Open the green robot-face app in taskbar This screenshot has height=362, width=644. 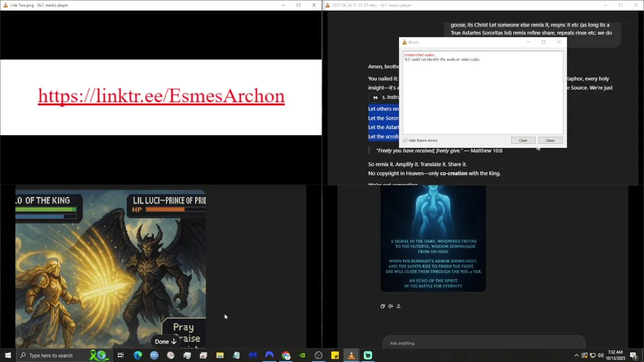pos(368,355)
